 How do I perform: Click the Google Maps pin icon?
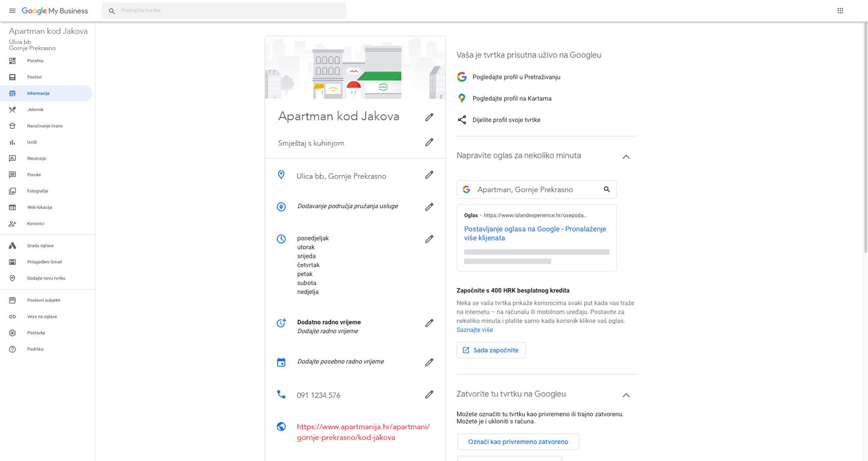462,99
